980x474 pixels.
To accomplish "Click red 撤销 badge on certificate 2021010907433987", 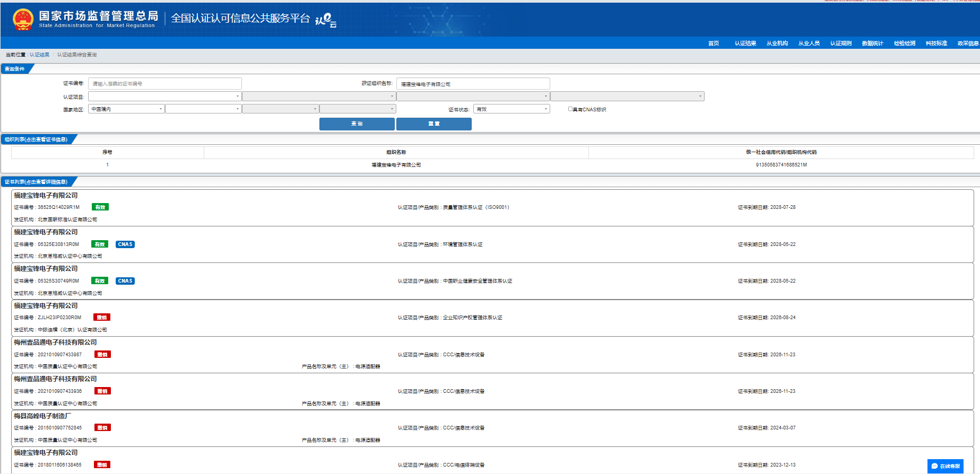I will 102,355.
